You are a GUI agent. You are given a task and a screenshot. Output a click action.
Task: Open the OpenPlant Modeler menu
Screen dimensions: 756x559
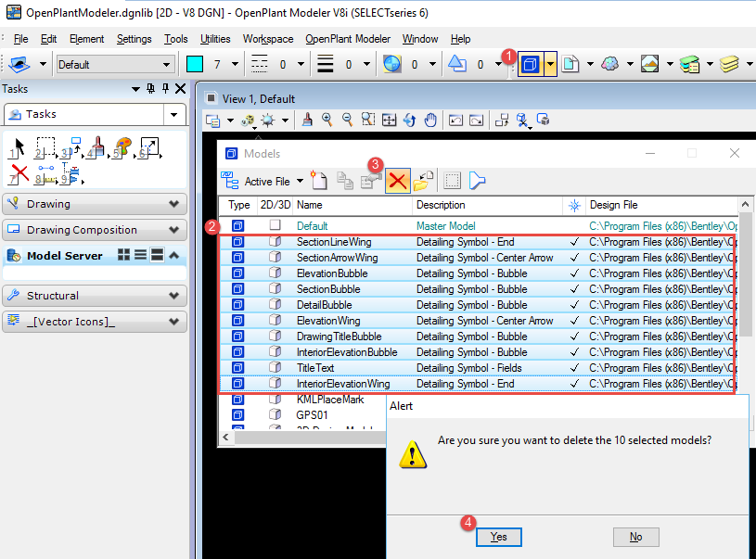point(348,39)
